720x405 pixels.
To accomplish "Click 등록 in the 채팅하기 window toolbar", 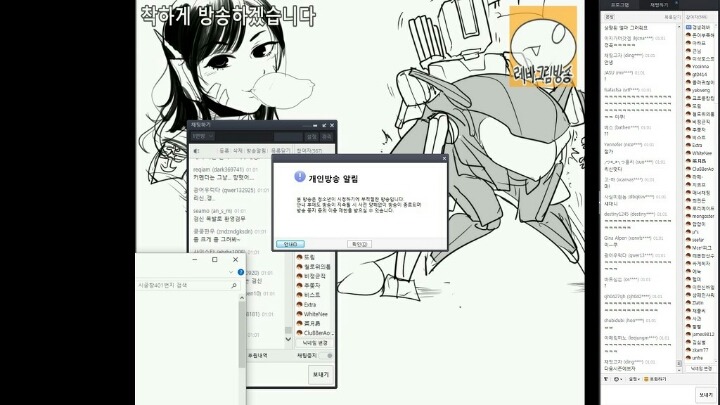I will [x=224, y=151].
